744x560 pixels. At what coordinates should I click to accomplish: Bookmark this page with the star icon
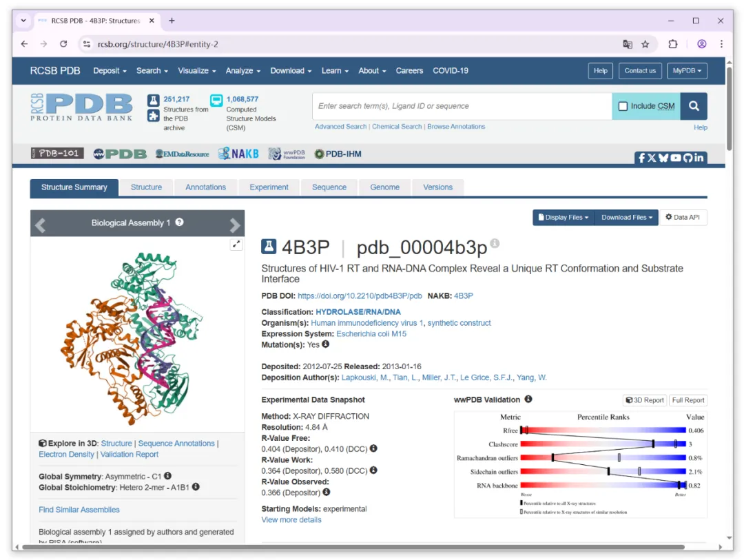click(x=645, y=44)
